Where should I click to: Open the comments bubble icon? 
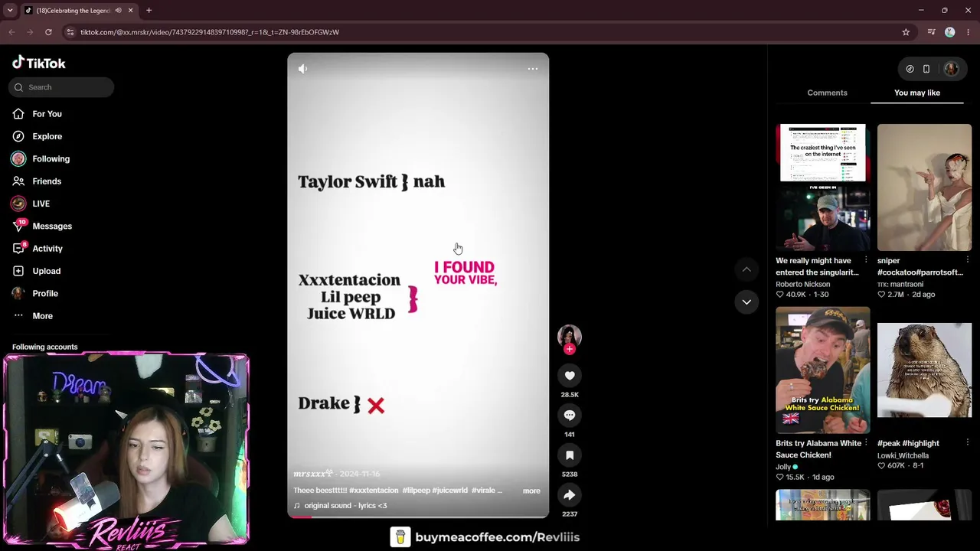click(x=570, y=416)
